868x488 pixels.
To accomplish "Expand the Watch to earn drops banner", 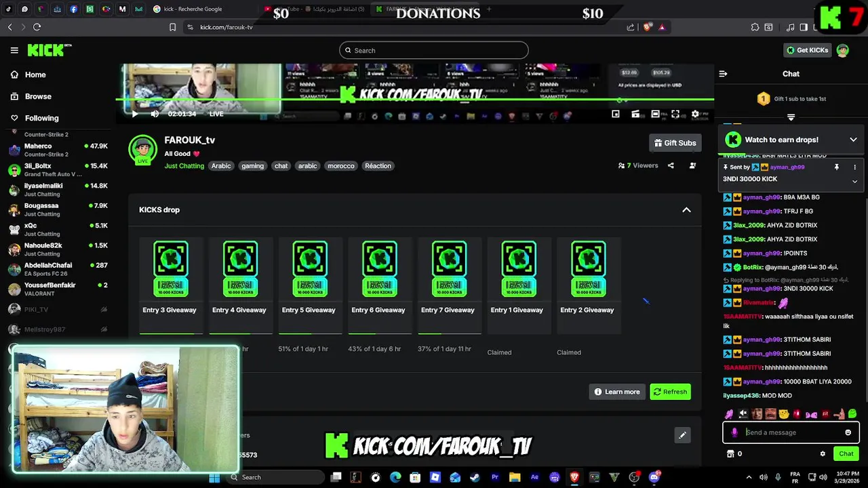I will [853, 140].
